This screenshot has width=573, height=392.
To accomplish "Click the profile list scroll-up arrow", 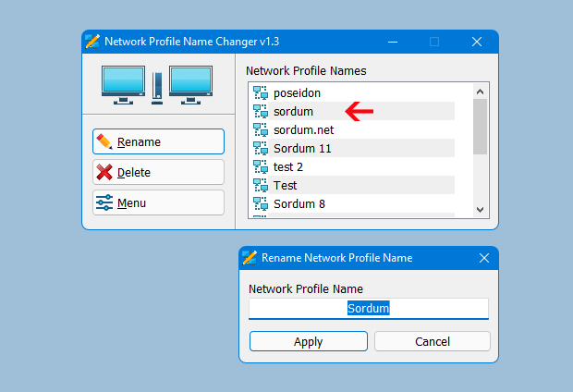I will pos(481,92).
